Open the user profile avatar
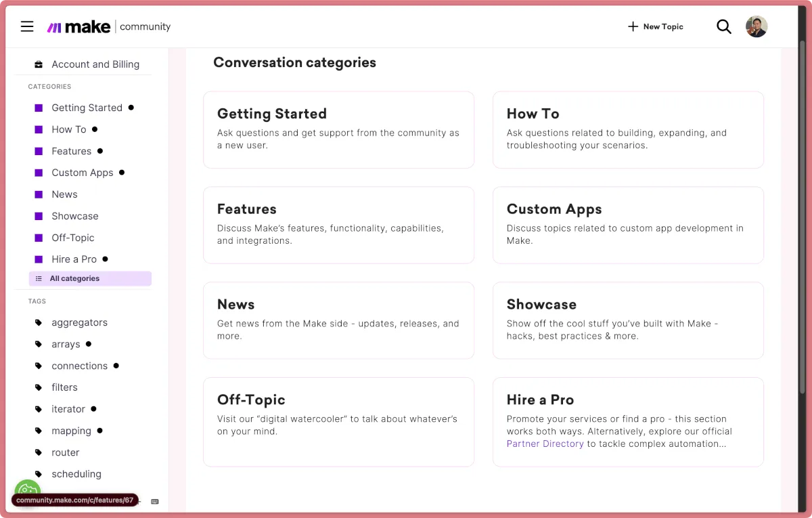Viewport: 812px width, 518px height. tap(757, 26)
